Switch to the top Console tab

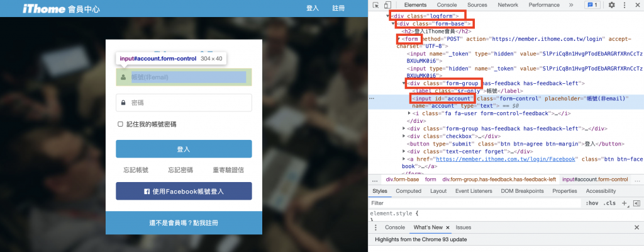pyautogui.click(x=447, y=5)
